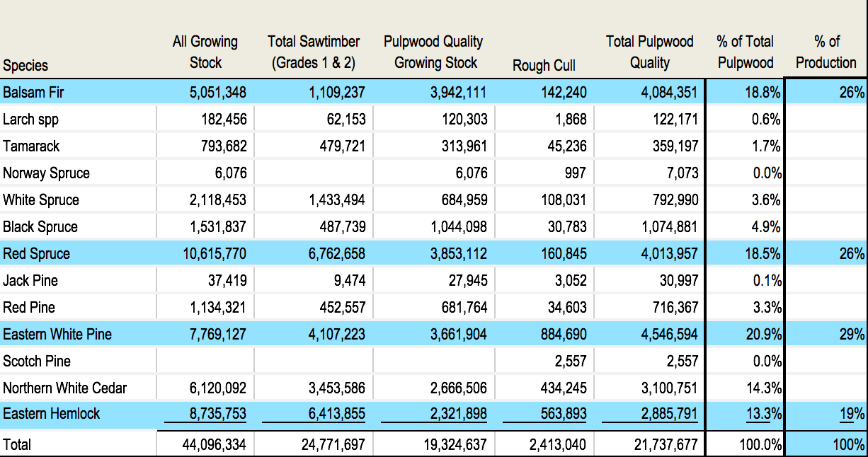Click the Black Spruce row label
868x457 pixels.
40,227
